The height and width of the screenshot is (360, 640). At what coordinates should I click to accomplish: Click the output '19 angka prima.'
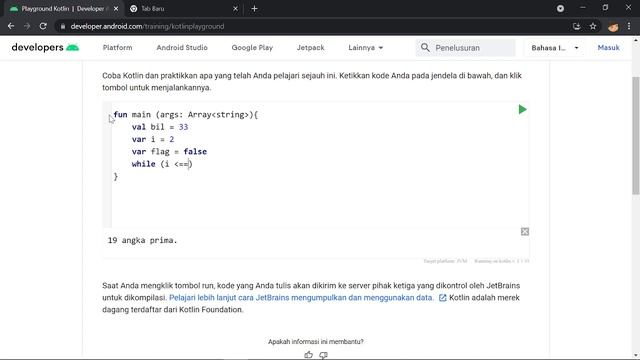point(142,240)
